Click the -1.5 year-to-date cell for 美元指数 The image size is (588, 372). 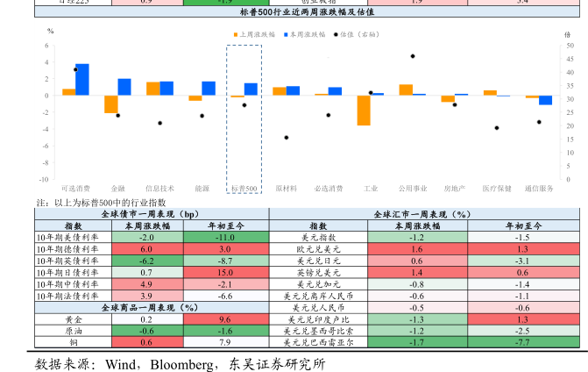tap(523, 237)
